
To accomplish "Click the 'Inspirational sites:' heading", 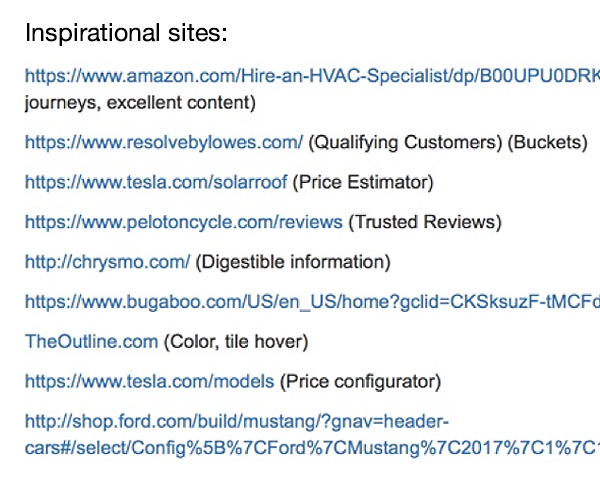I will pos(126,33).
